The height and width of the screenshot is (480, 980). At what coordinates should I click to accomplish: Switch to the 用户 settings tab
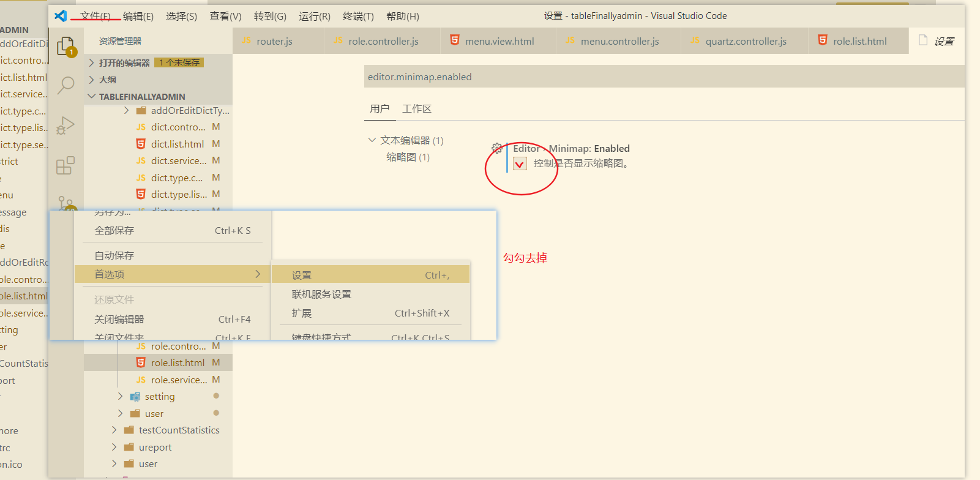pyautogui.click(x=380, y=108)
